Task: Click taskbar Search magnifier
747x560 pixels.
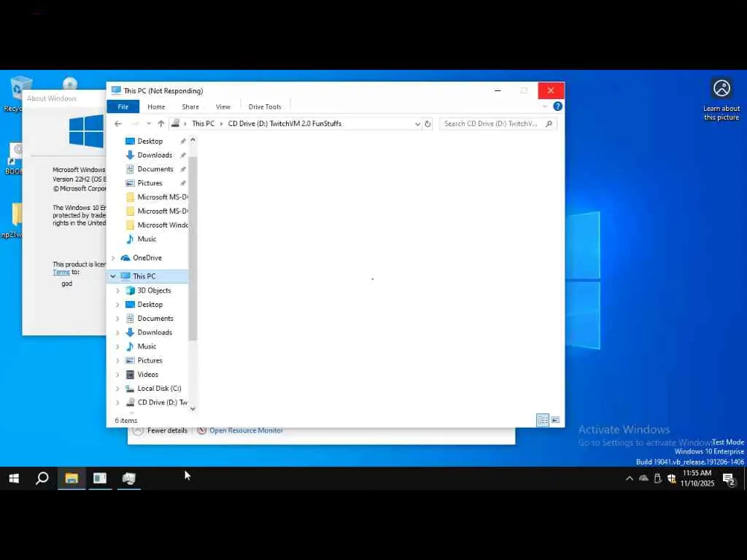Action: (x=42, y=478)
